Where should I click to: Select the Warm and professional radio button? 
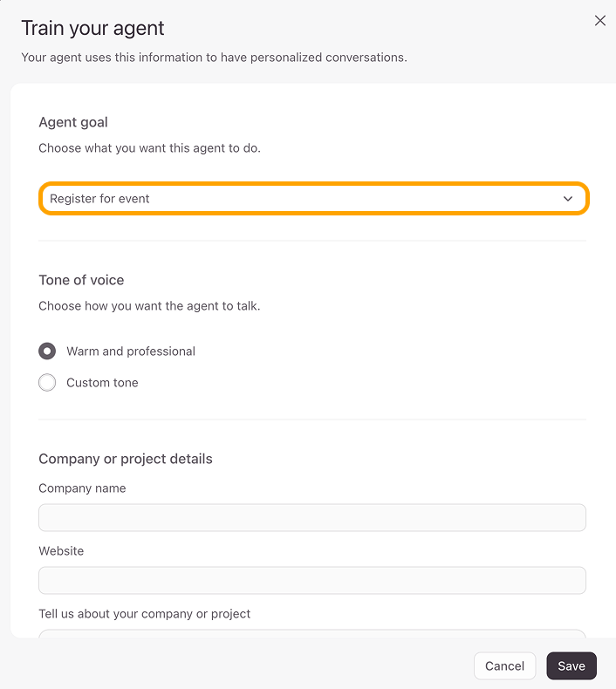(48, 351)
